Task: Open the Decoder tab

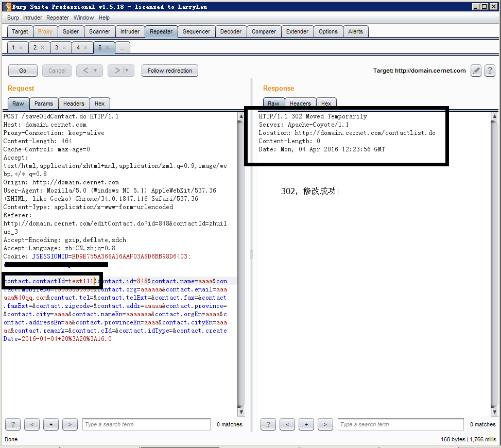Action: [x=231, y=31]
